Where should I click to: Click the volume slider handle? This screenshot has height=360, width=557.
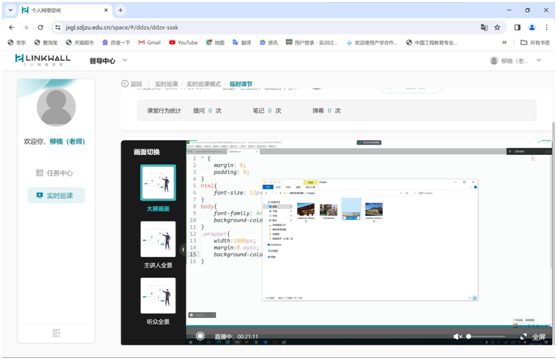pos(469,336)
